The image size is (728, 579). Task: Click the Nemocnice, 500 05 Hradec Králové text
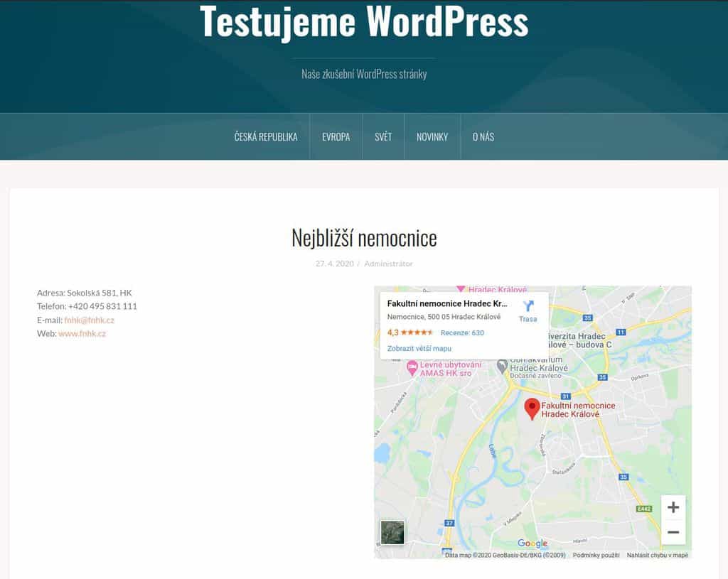[444, 317]
